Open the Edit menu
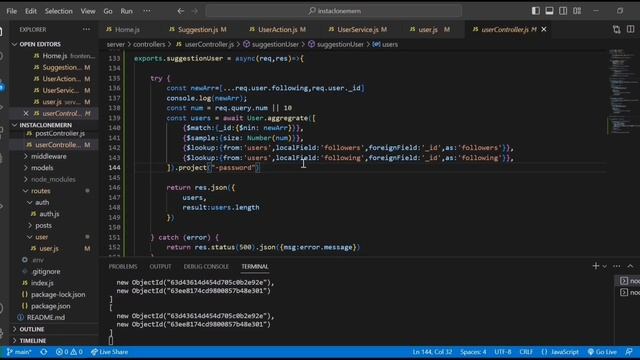Viewport: 640px width, 360px height. [31, 11]
